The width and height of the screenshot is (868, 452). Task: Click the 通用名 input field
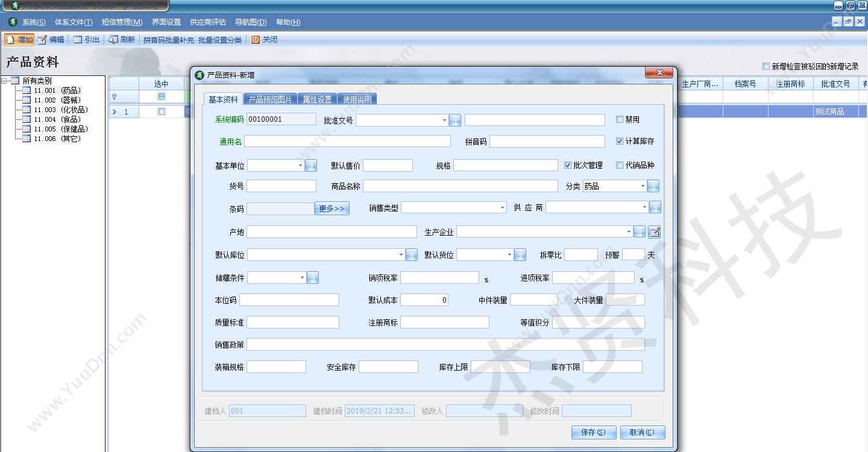(x=347, y=141)
